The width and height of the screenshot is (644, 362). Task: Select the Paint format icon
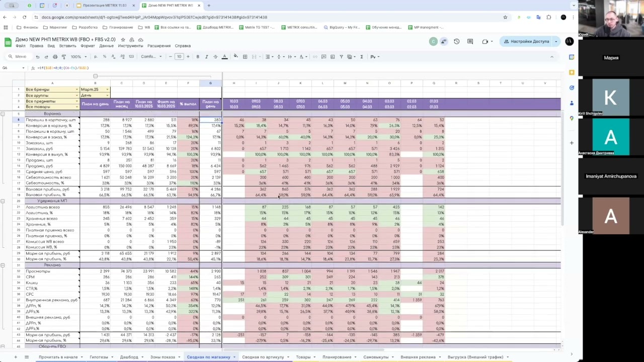pyautogui.click(x=63, y=57)
